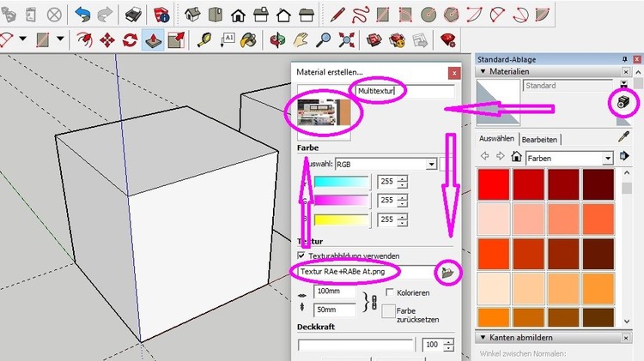Open the arc tool dropdown arrow

[x=23, y=39]
